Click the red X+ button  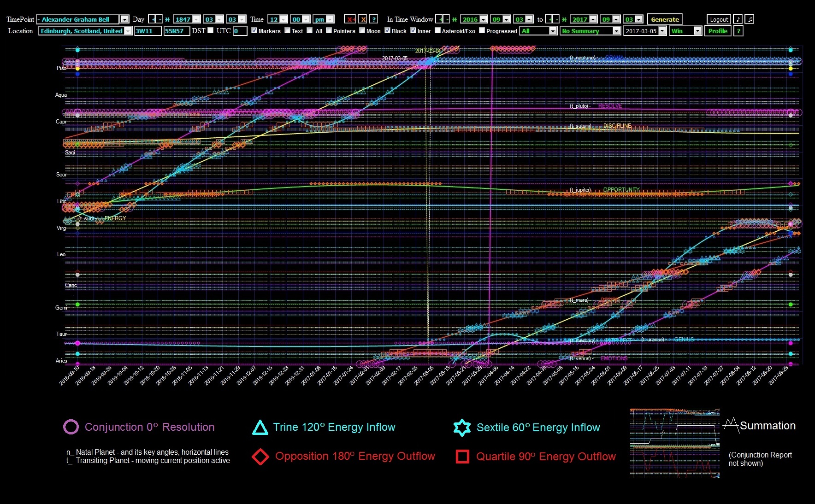(x=350, y=19)
